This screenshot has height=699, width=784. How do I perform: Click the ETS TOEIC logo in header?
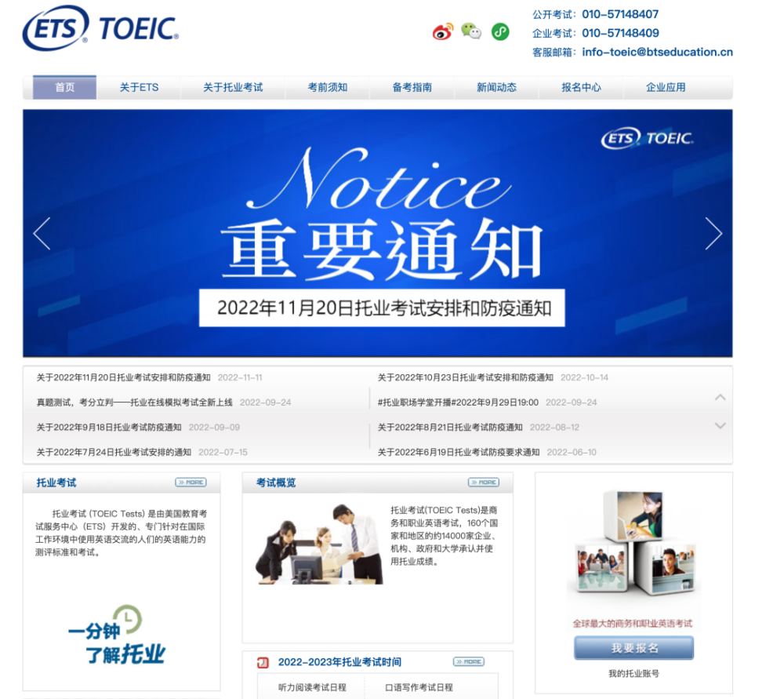point(100,28)
